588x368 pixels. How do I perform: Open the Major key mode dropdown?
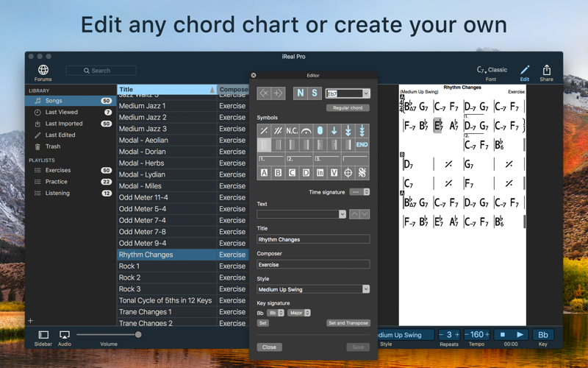tap(298, 313)
